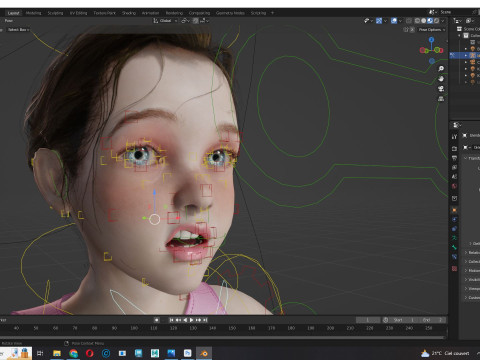The image size is (480, 360).
Task: Open the Bone Constraints properties tab
Action: click(454, 257)
